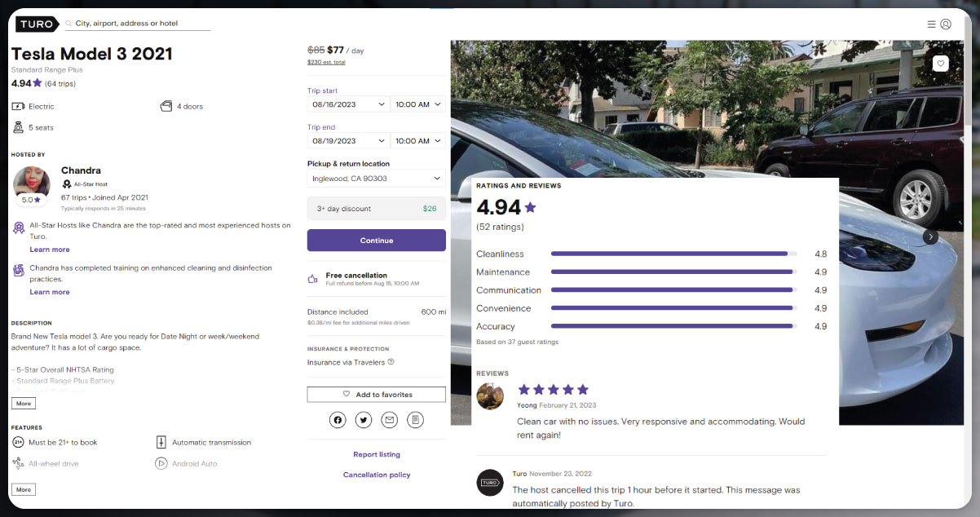Expand features list with More button
980x517 pixels.
pos(24,489)
